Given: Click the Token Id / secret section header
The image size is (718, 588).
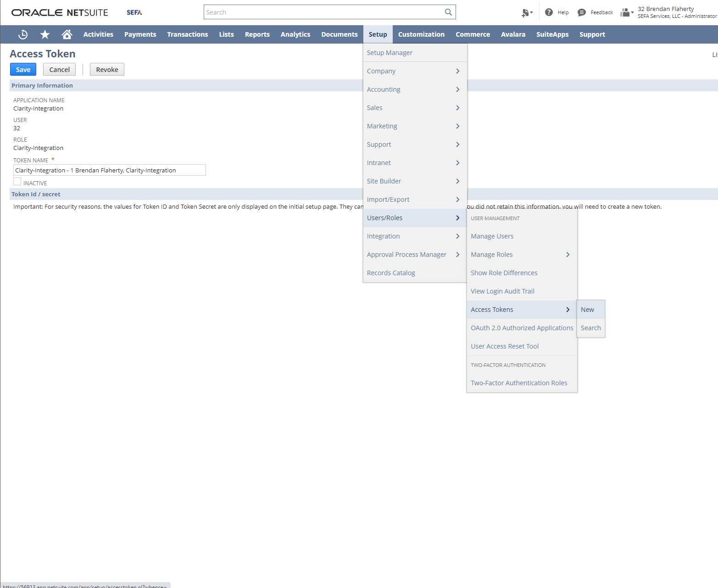Looking at the screenshot, I should [36, 194].
